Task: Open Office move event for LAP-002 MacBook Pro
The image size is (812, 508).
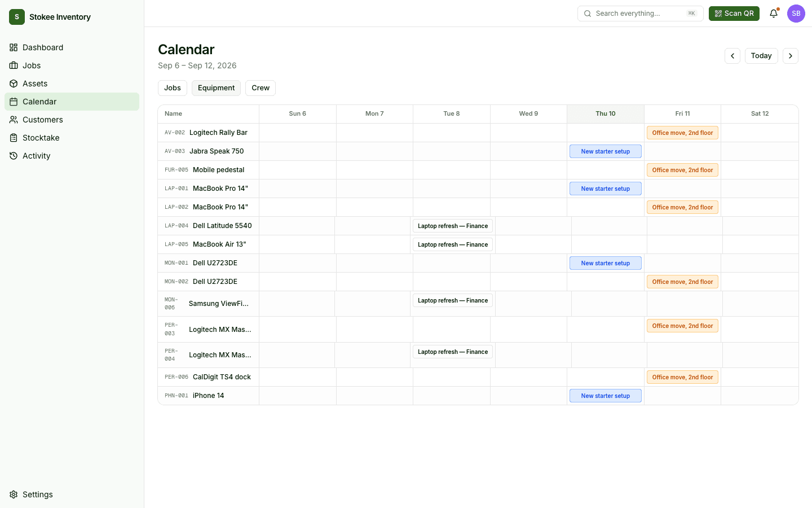Action: coord(682,207)
